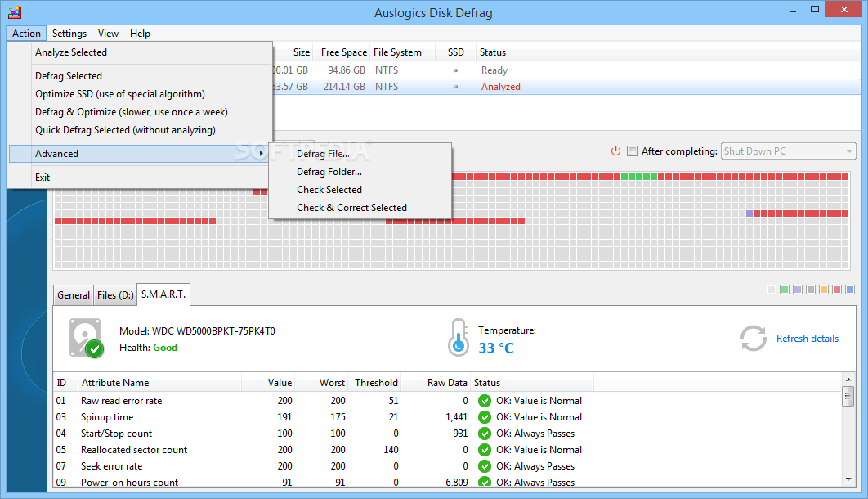The height and width of the screenshot is (499, 868).
Task: Click the Size column header
Action: pyautogui.click(x=301, y=52)
